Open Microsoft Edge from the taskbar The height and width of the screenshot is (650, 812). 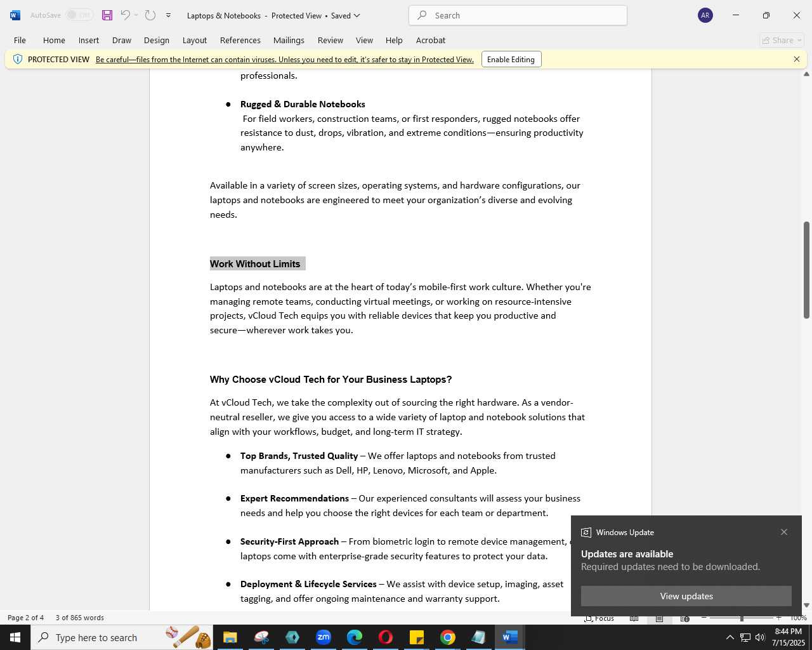point(355,637)
